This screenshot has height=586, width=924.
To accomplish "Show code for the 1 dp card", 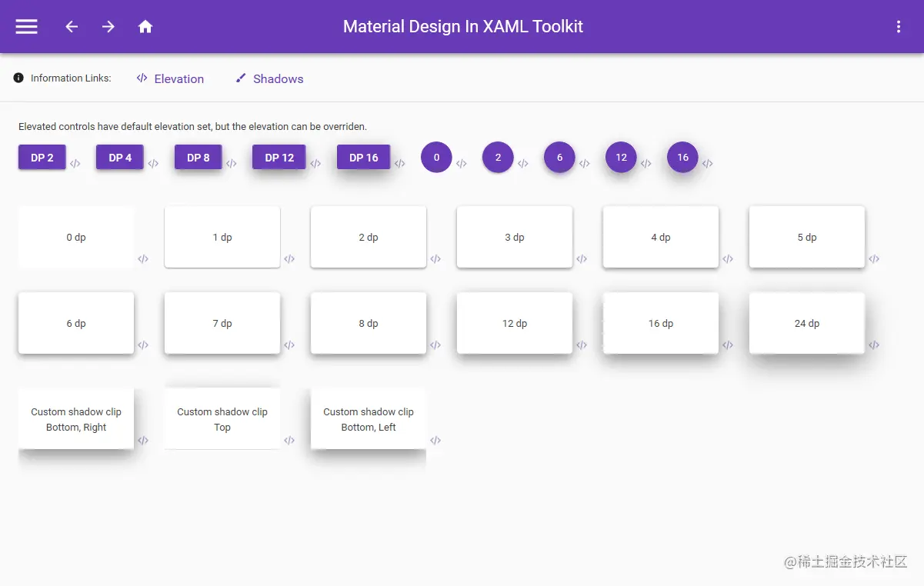I will tap(289, 259).
